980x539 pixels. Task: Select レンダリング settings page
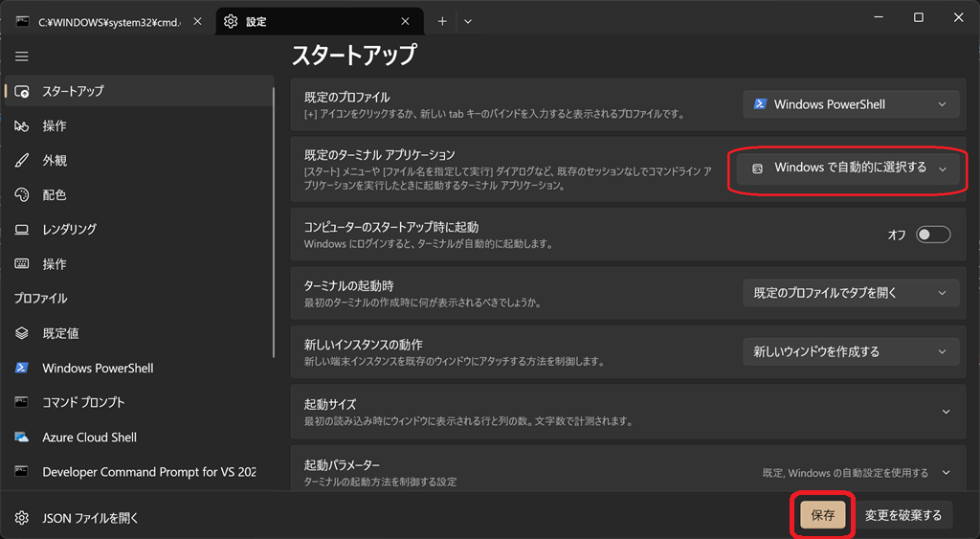139,230
